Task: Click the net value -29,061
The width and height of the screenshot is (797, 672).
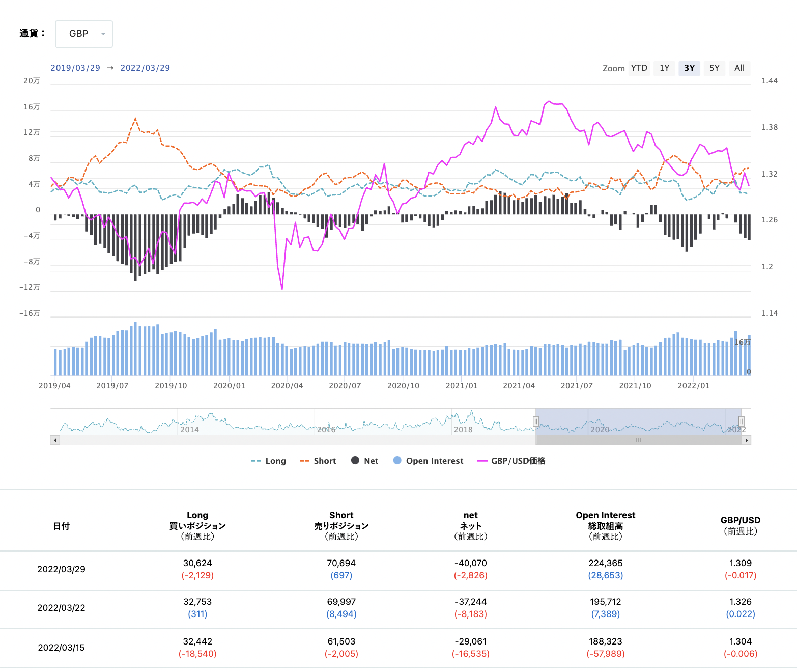Action: [x=471, y=641]
